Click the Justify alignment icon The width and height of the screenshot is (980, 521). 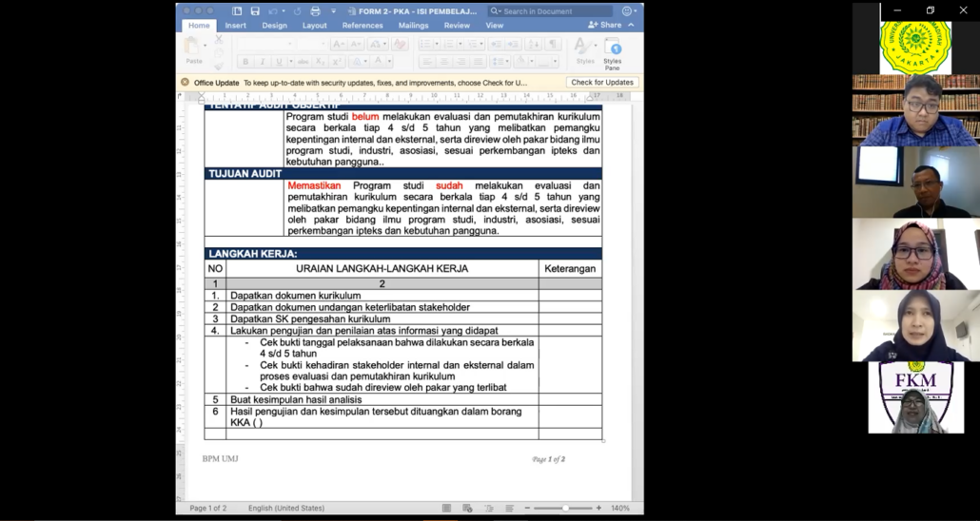tap(479, 62)
